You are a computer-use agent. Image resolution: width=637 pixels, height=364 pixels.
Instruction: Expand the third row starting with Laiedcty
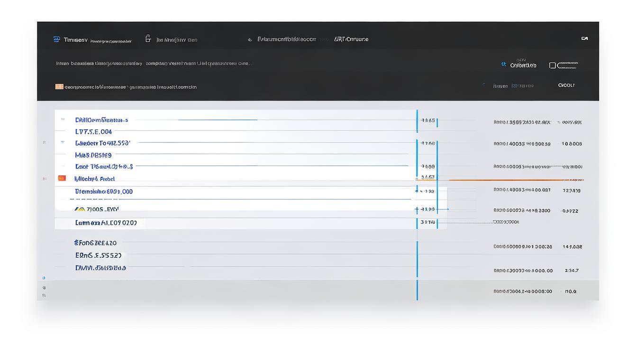[63, 143]
